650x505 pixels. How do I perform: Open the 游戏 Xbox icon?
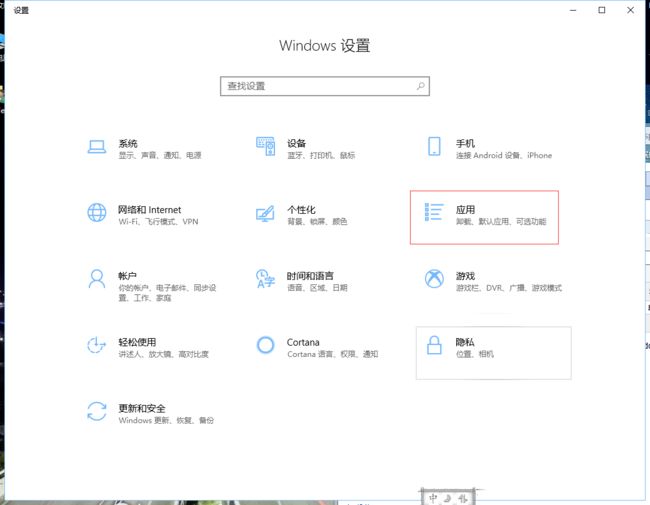point(434,279)
